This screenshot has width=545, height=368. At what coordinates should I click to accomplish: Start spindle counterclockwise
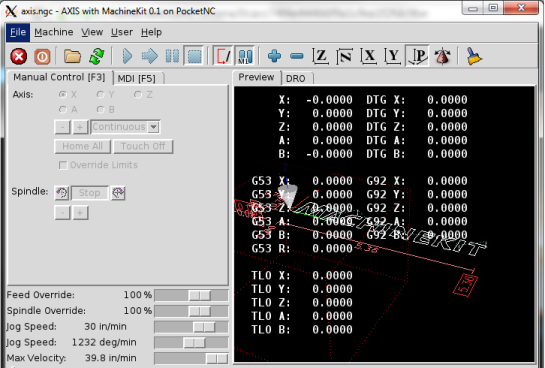coord(62,193)
